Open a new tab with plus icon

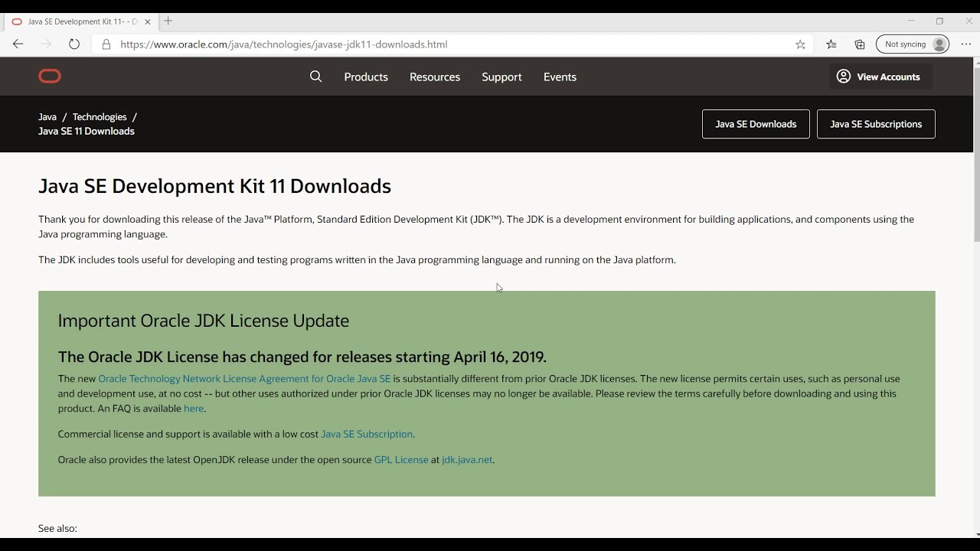[x=168, y=21]
